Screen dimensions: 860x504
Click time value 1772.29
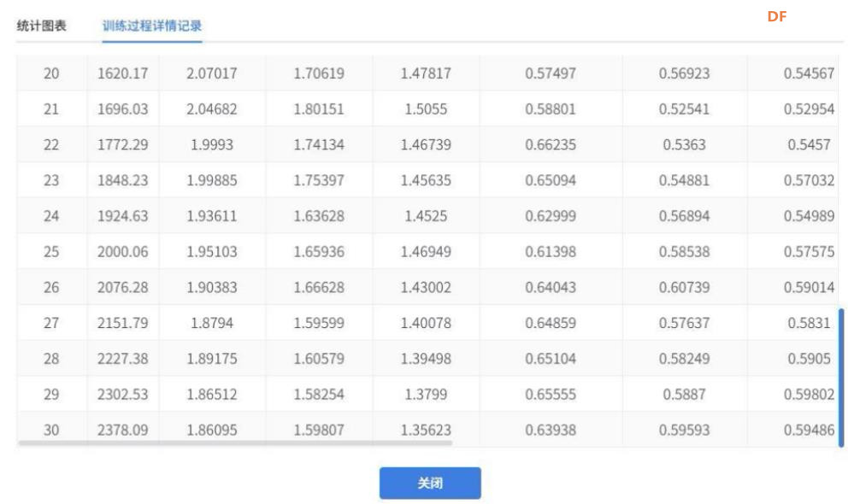123,144
